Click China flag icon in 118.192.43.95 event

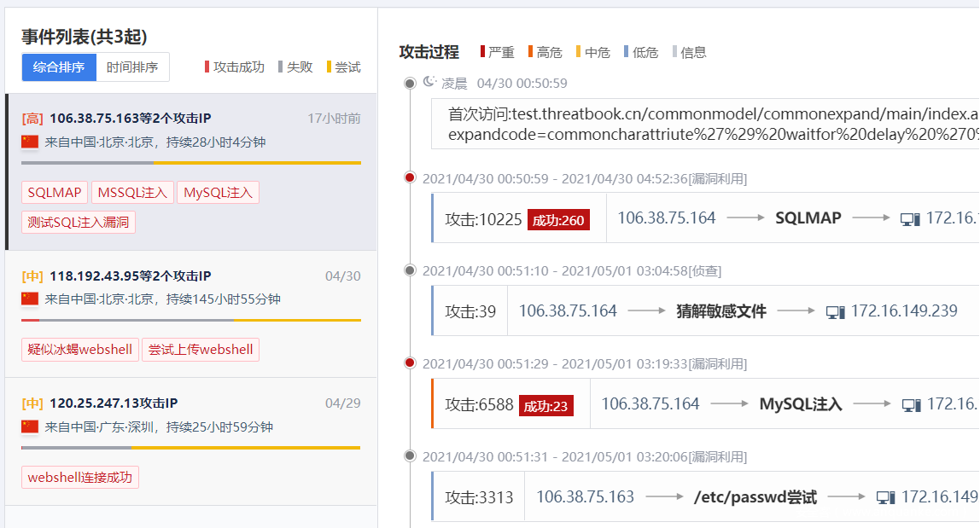[x=30, y=299]
